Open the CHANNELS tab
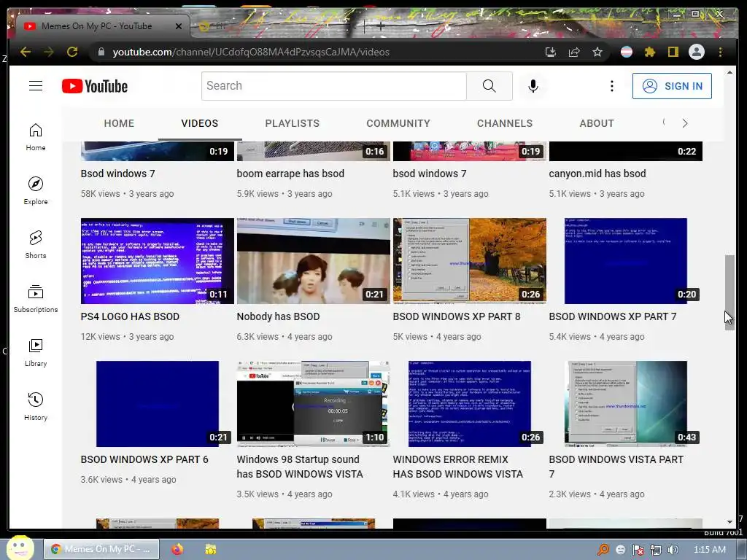This screenshot has width=747, height=560. coord(505,123)
